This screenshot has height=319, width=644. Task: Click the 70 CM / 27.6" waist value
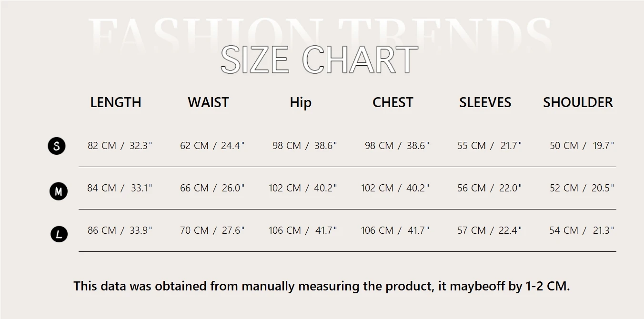[212, 230]
